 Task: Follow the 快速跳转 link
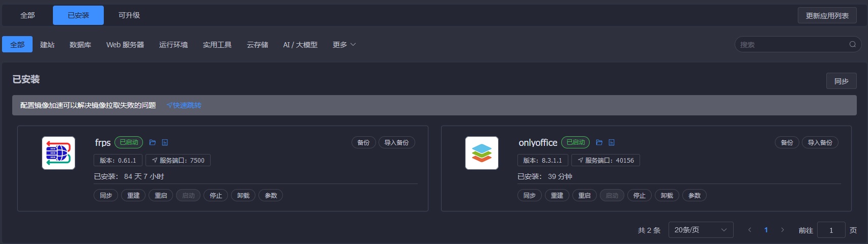pos(184,105)
